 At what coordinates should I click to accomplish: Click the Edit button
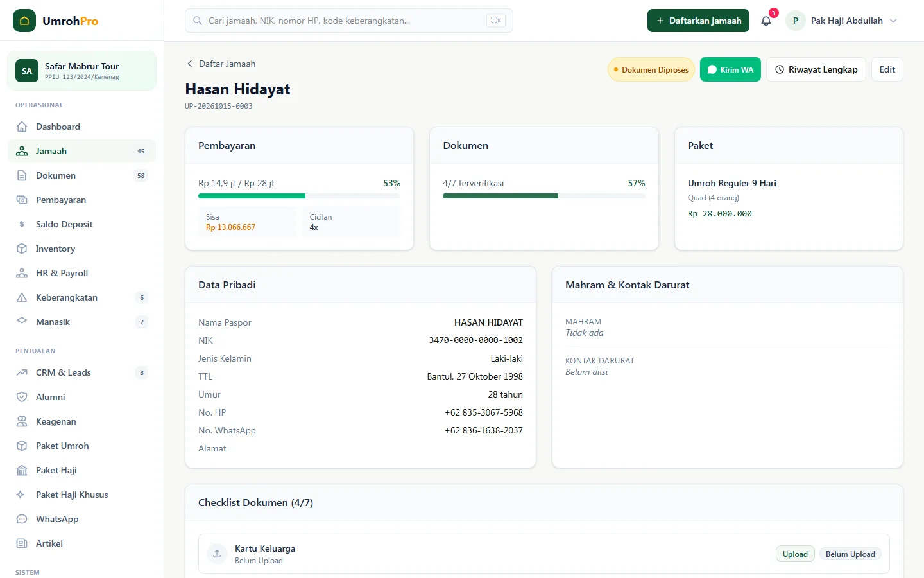click(887, 69)
